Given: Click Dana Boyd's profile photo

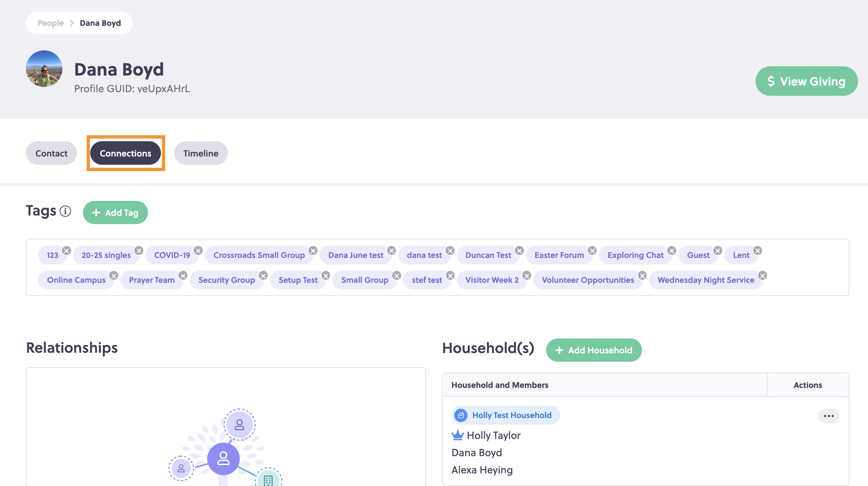Looking at the screenshot, I should tap(44, 69).
